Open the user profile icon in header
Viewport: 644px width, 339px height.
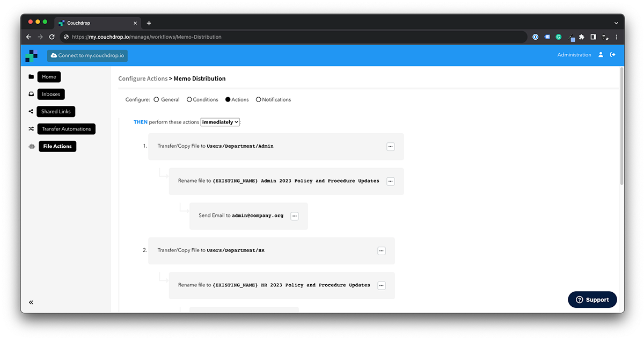601,54
